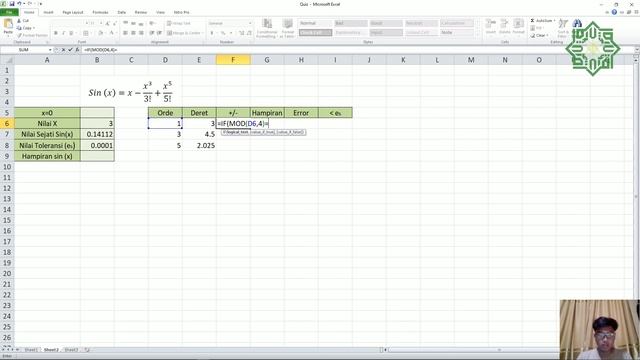Switch to the Sheet1 tab
The height and width of the screenshot is (360, 640).
point(31,350)
